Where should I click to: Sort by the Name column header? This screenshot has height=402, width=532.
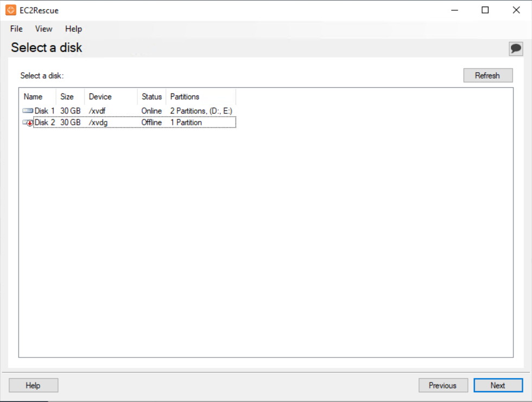pos(37,97)
